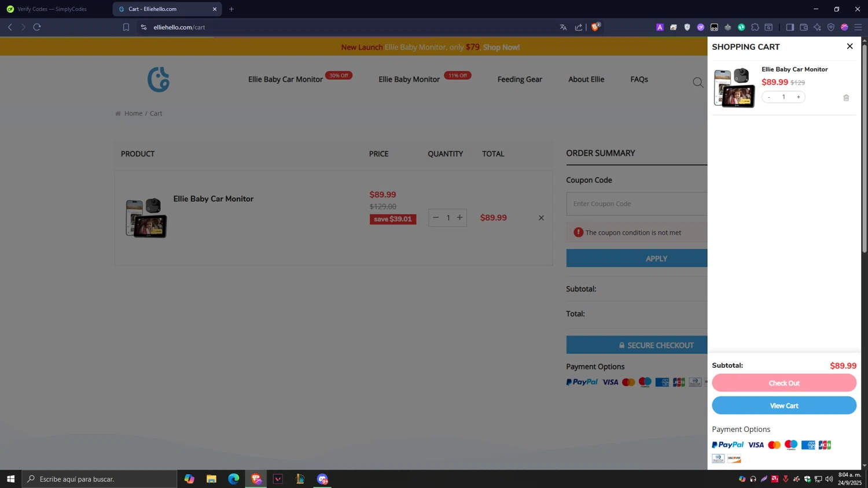
Task: Remove product with X in cart table
Action: click(x=541, y=218)
